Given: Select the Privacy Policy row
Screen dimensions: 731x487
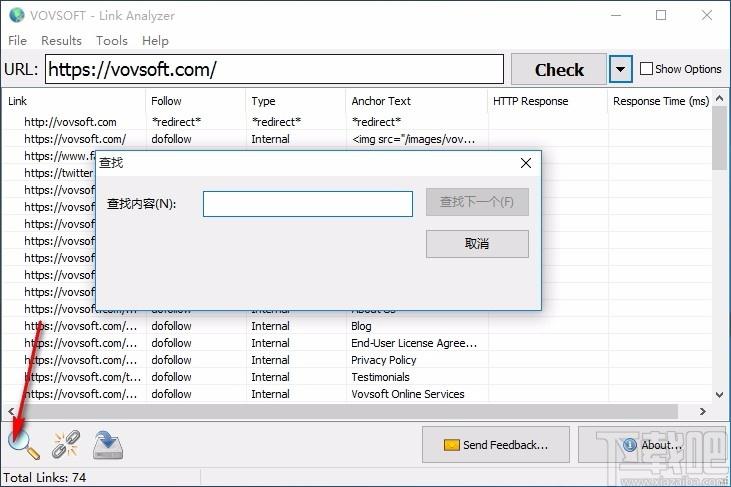Looking at the screenshot, I should pyautogui.click(x=358, y=360).
